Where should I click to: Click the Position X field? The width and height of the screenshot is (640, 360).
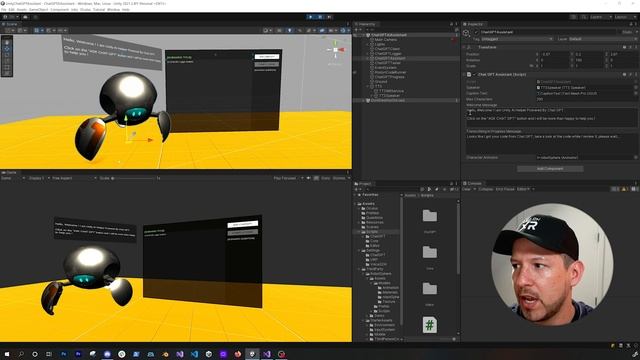click(x=555, y=54)
